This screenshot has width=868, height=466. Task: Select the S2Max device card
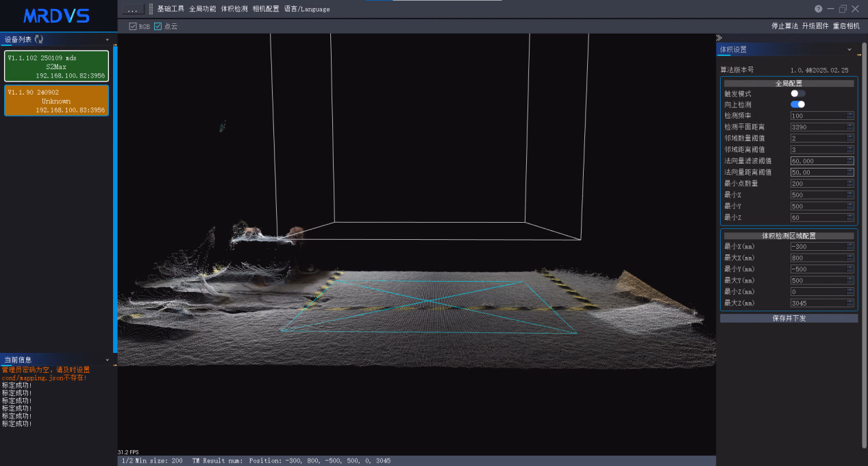tap(57, 66)
